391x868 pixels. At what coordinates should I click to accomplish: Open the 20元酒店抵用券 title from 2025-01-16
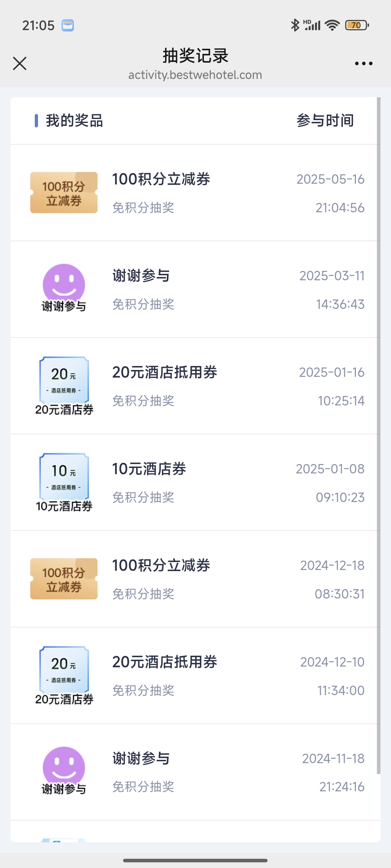point(164,372)
